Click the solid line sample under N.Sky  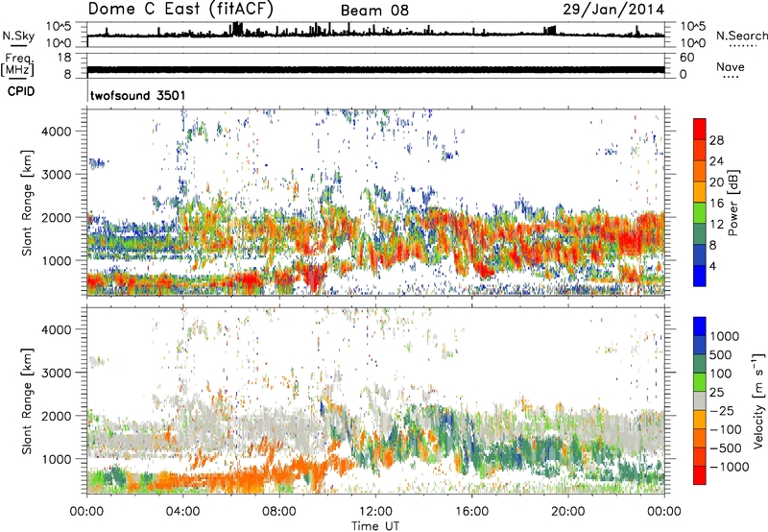[18, 45]
